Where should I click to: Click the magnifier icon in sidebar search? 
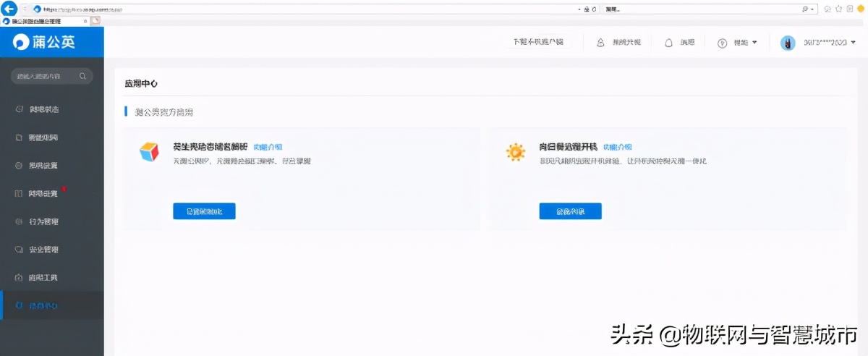click(x=83, y=76)
